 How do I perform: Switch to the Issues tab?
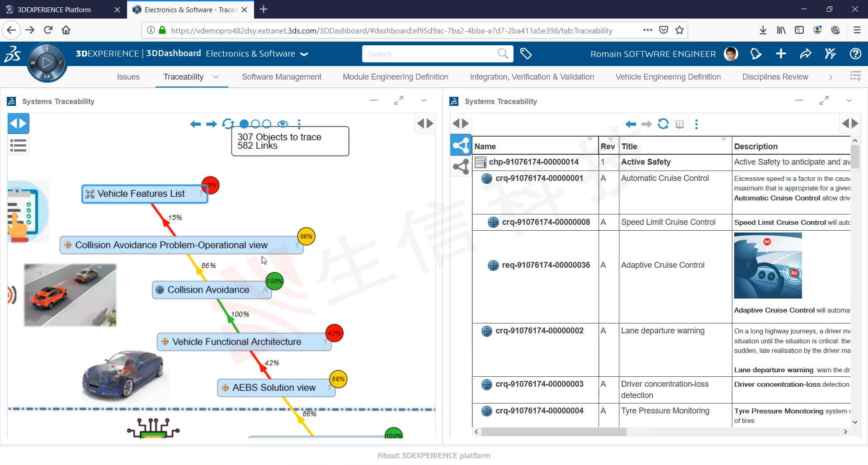pos(128,77)
